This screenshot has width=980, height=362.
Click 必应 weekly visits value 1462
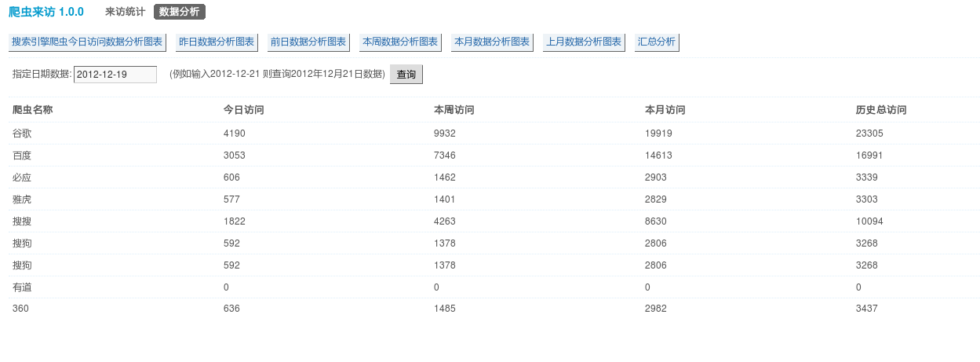click(445, 177)
